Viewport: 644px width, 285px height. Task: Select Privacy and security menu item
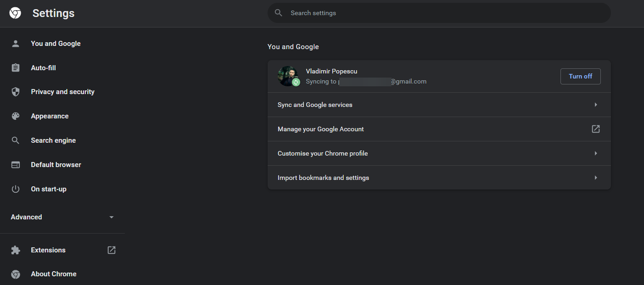click(62, 92)
